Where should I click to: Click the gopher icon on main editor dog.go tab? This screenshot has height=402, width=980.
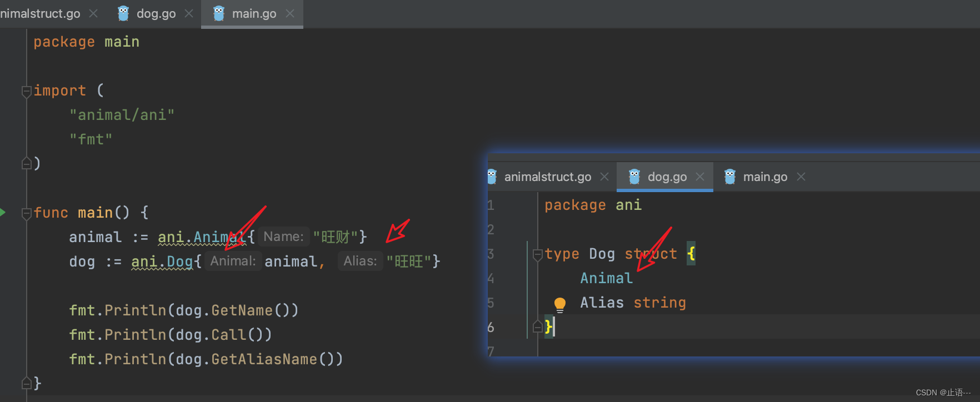[123, 13]
